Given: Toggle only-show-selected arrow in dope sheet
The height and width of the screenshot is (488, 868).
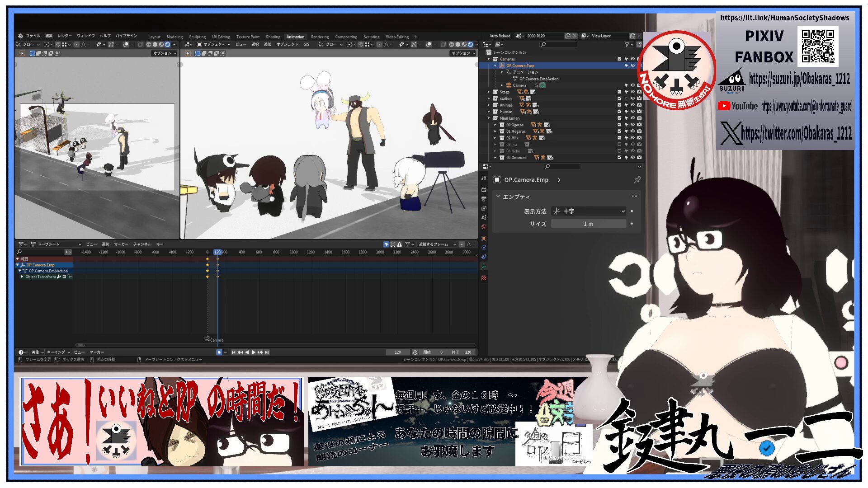Looking at the screenshot, I should click(387, 244).
